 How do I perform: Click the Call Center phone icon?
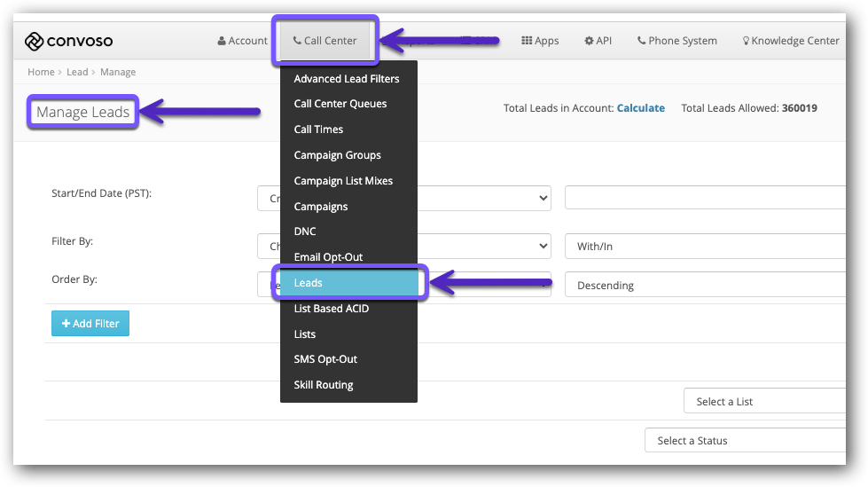297,41
